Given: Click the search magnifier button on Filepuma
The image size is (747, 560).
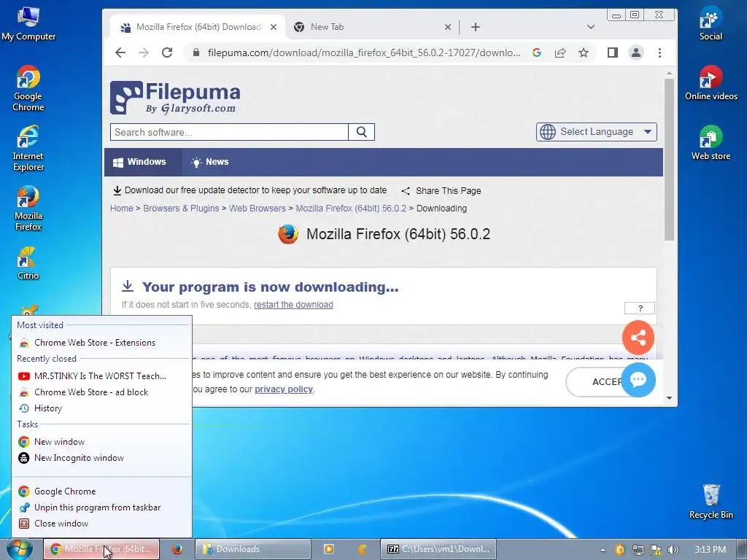Looking at the screenshot, I should tap(362, 132).
